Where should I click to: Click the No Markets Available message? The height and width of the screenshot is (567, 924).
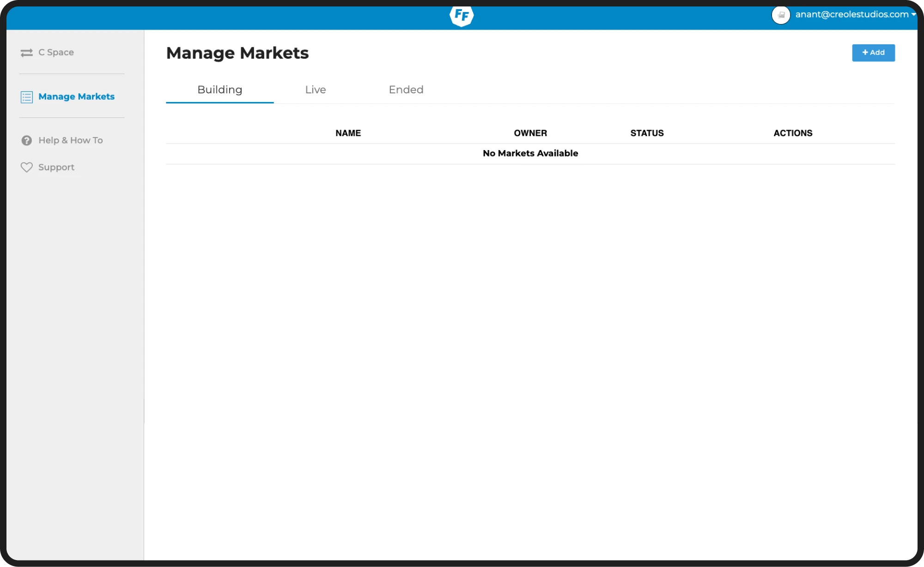click(x=530, y=153)
